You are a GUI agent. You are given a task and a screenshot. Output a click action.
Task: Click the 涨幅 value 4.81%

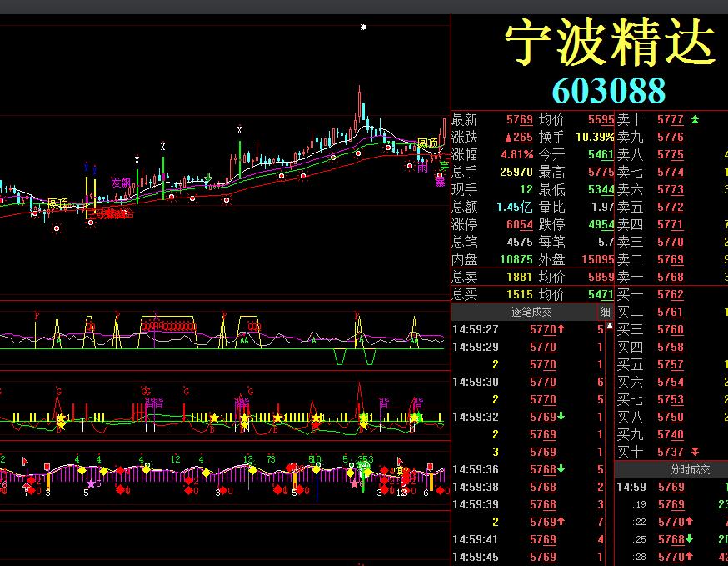point(517,154)
